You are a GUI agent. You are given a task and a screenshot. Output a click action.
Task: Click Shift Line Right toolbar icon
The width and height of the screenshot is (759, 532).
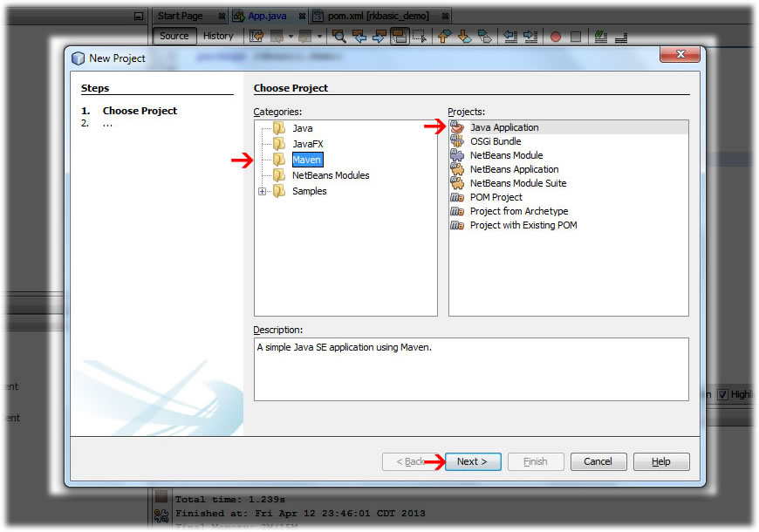click(x=530, y=37)
